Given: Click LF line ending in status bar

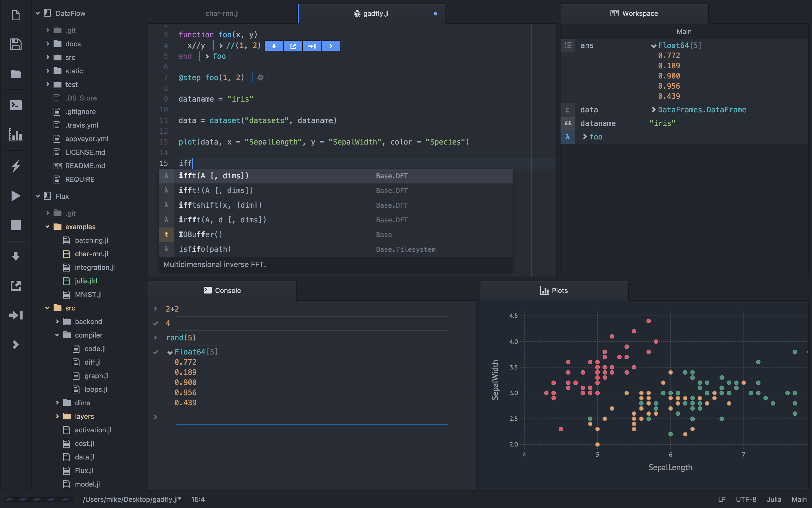Looking at the screenshot, I should click(721, 499).
